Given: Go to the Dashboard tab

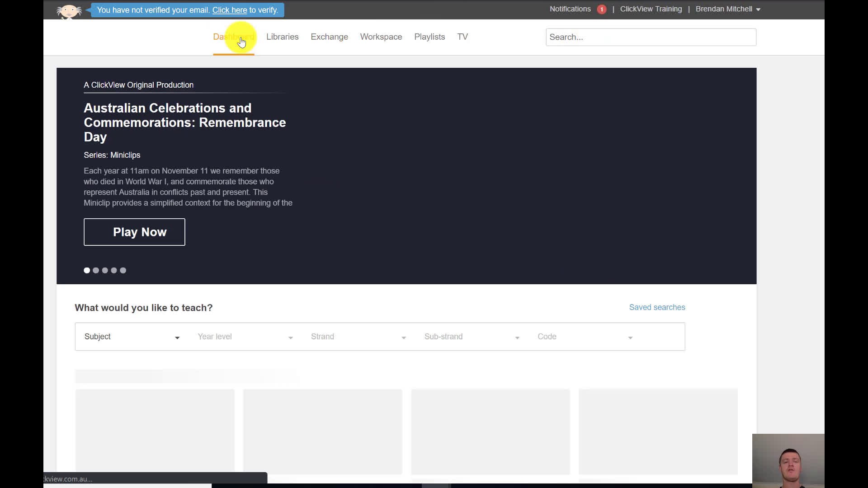Looking at the screenshot, I should pyautogui.click(x=233, y=37).
